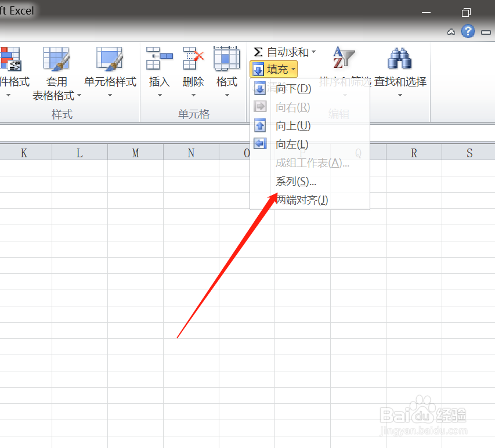495x448 pixels.
Task: Open the Cell Styles dropdown arrow
Action: pyautogui.click(x=110, y=95)
